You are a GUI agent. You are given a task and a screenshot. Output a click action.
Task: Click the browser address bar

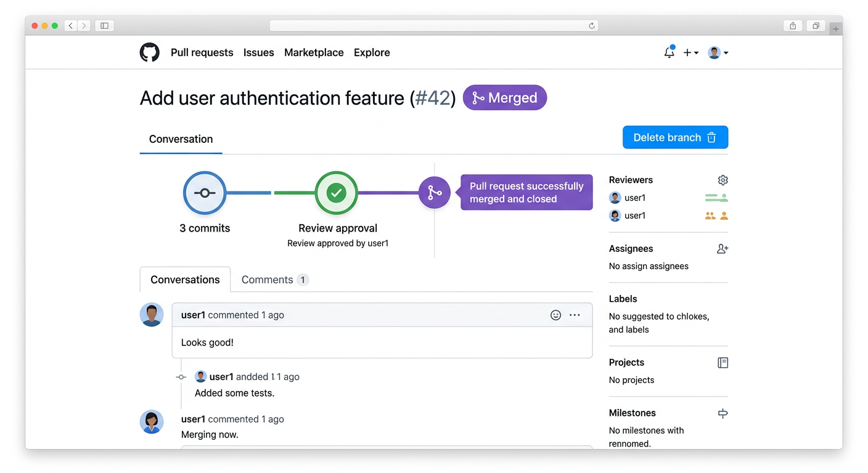click(433, 26)
